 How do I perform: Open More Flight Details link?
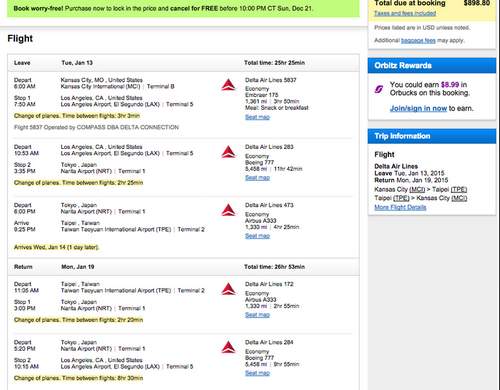(x=400, y=207)
